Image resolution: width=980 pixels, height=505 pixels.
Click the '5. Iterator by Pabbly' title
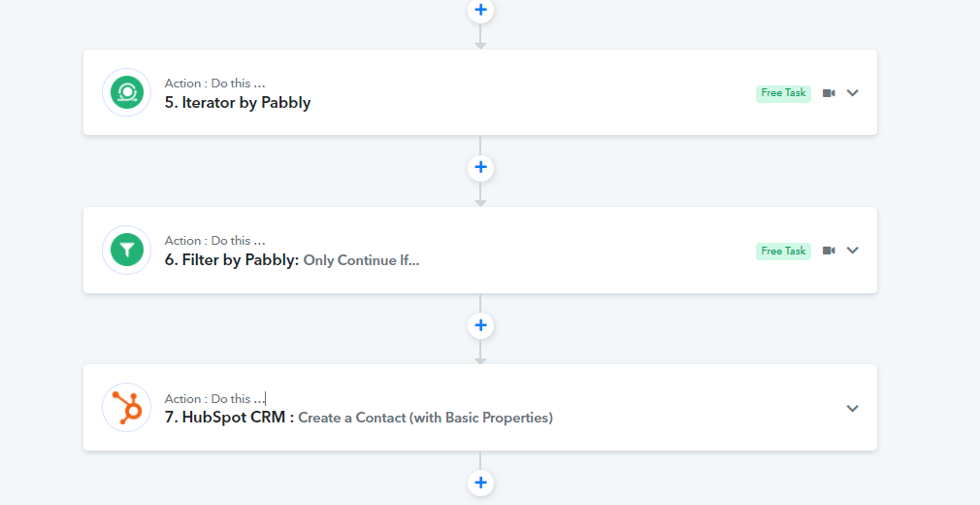pos(238,103)
